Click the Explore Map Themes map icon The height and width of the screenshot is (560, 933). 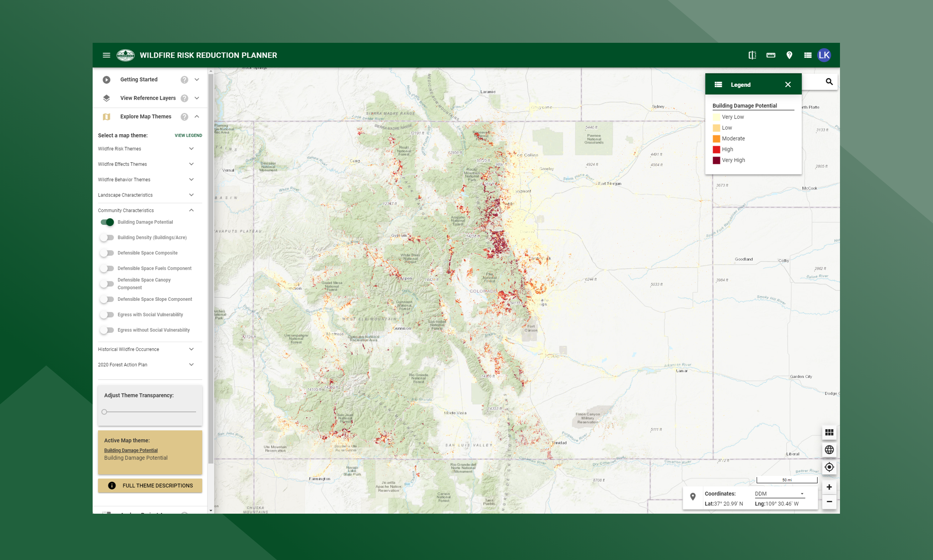tap(107, 117)
